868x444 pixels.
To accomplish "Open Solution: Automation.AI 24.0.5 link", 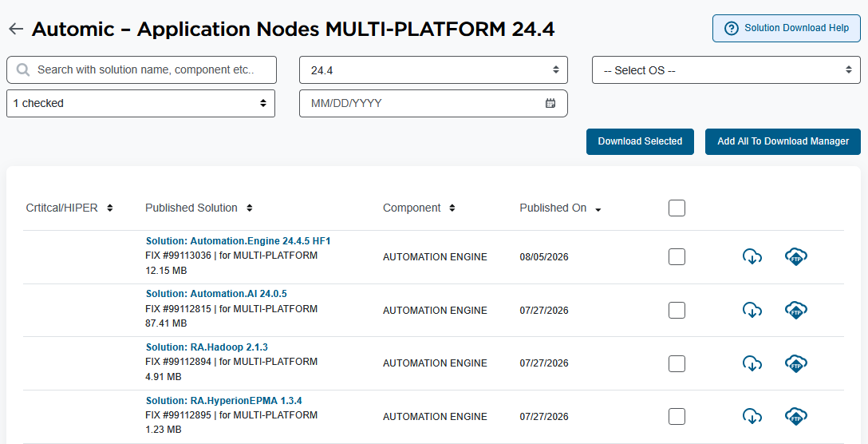I will tap(216, 294).
